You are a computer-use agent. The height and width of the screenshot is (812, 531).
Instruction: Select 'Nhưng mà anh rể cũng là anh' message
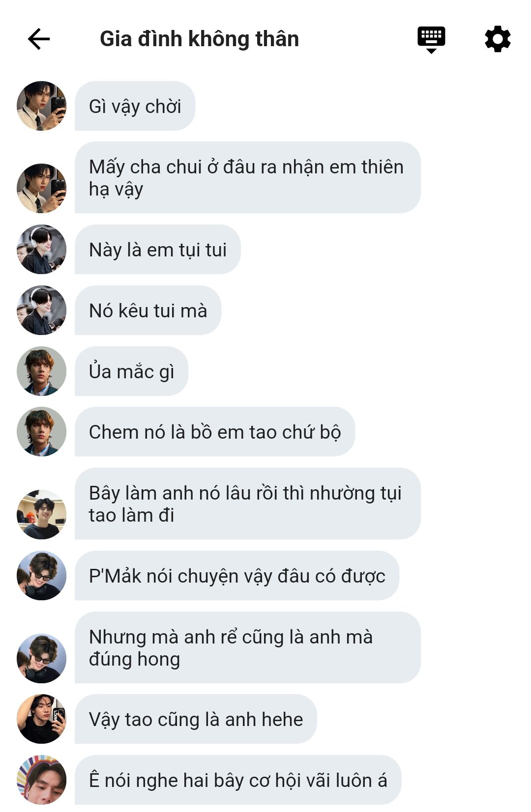point(248,647)
